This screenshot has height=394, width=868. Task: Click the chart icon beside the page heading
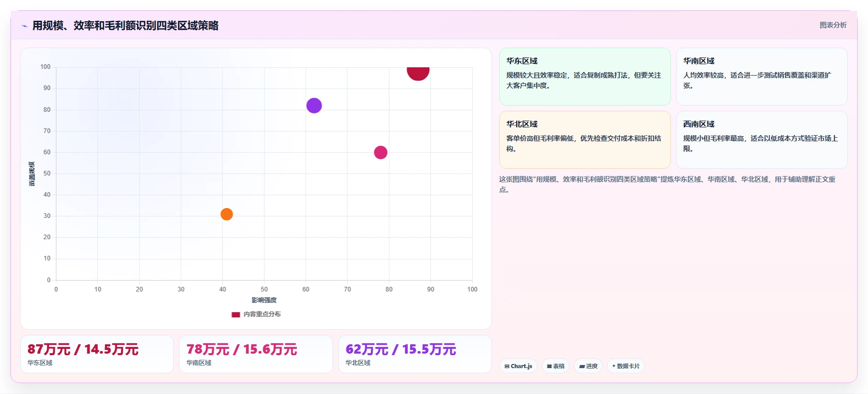[x=24, y=26]
